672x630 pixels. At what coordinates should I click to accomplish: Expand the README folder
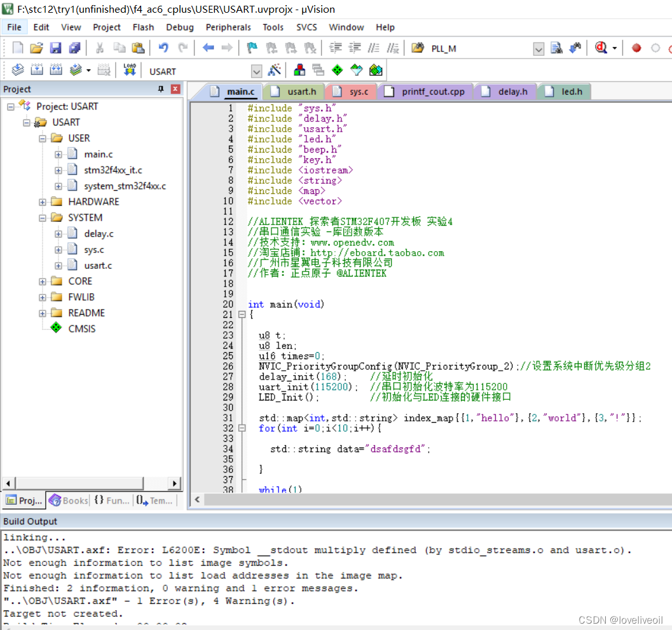[43, 313]
